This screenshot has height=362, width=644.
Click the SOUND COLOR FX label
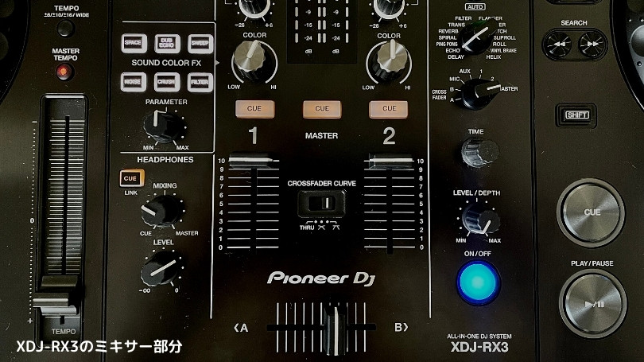coord(166,63)
